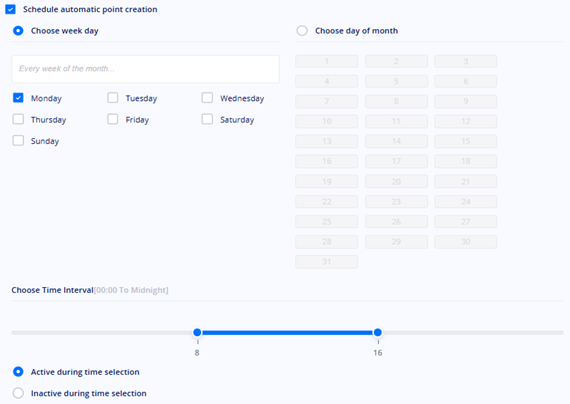
Task: Select Inactive during time selection
Action: point(18,393)
